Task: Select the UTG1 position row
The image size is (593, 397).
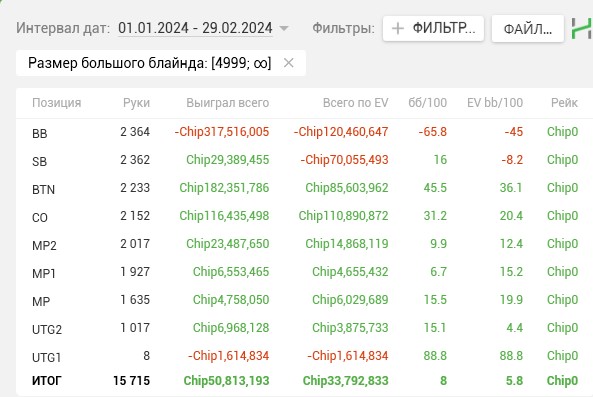Action: point(304,356)
